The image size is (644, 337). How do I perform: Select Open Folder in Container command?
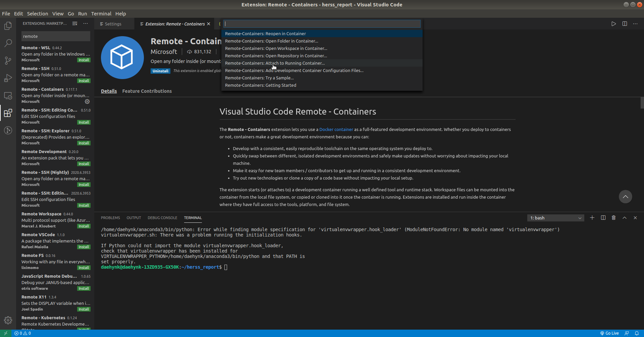tap(322, 41)
